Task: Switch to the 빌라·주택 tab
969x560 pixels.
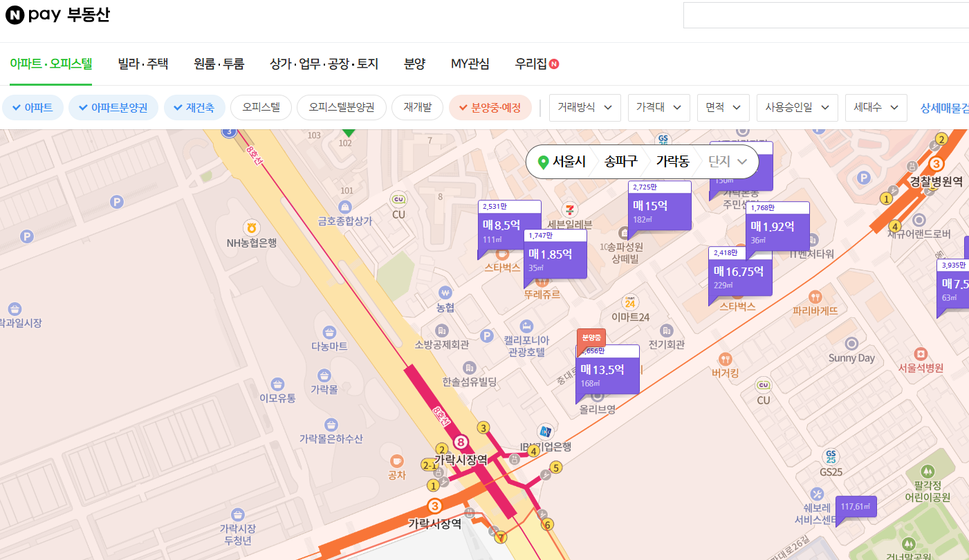Action: 143,64
